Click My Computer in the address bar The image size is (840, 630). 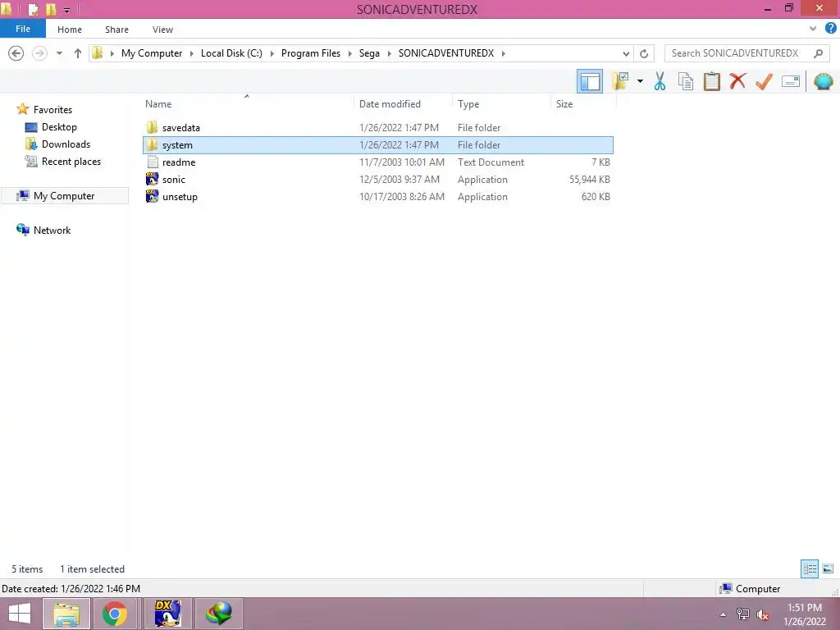coord(152,53)
